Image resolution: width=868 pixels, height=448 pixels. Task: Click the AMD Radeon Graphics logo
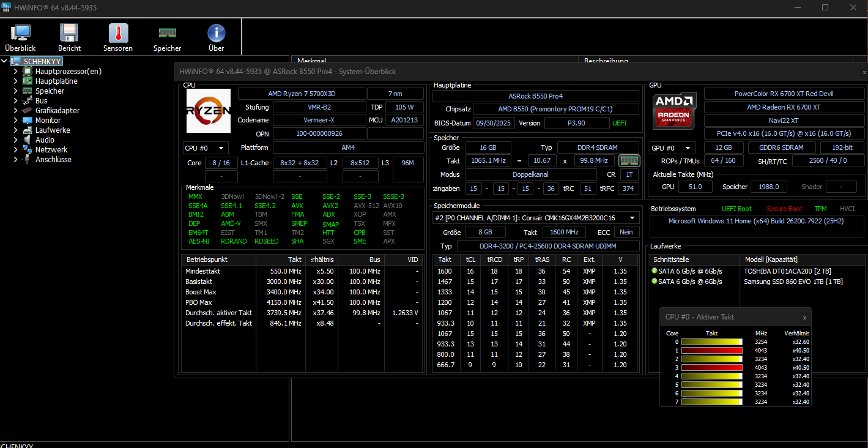coord(674,111)
